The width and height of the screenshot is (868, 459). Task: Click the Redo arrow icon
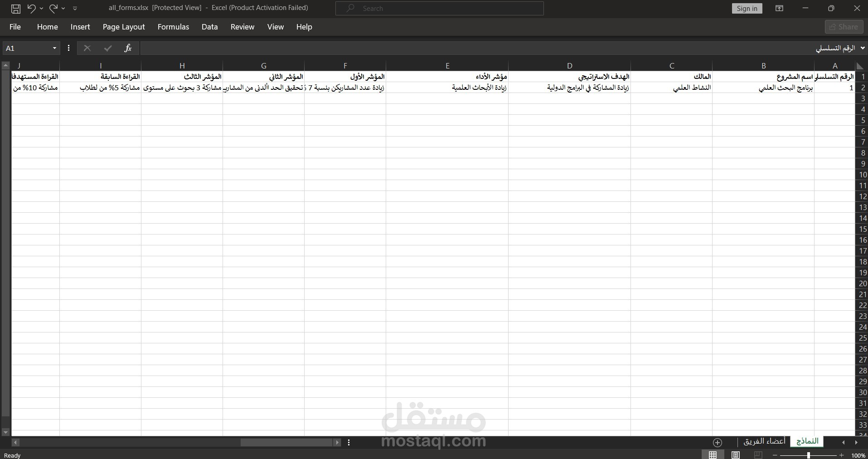click(53, 8)
